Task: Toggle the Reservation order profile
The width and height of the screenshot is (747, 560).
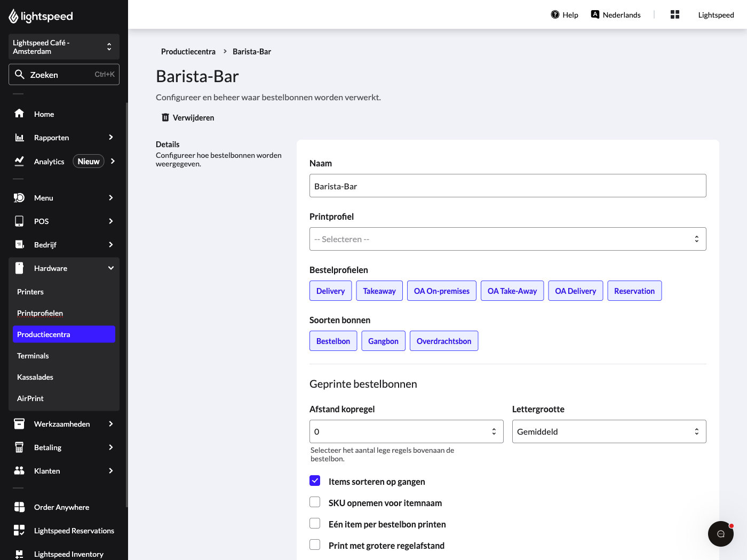Action: click(x=634, y=291)
